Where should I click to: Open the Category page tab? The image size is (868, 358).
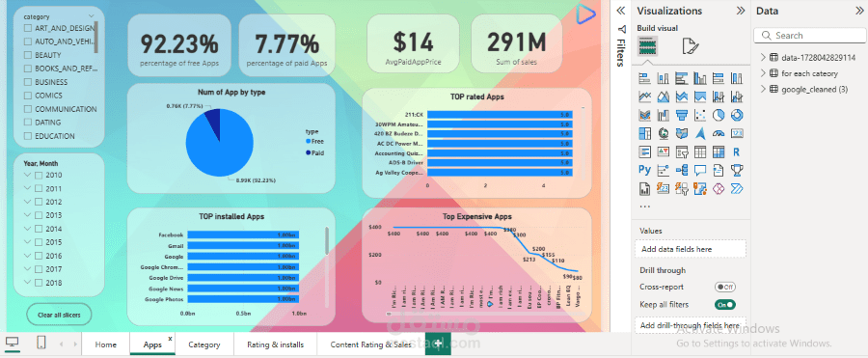(x=204, y=344)
